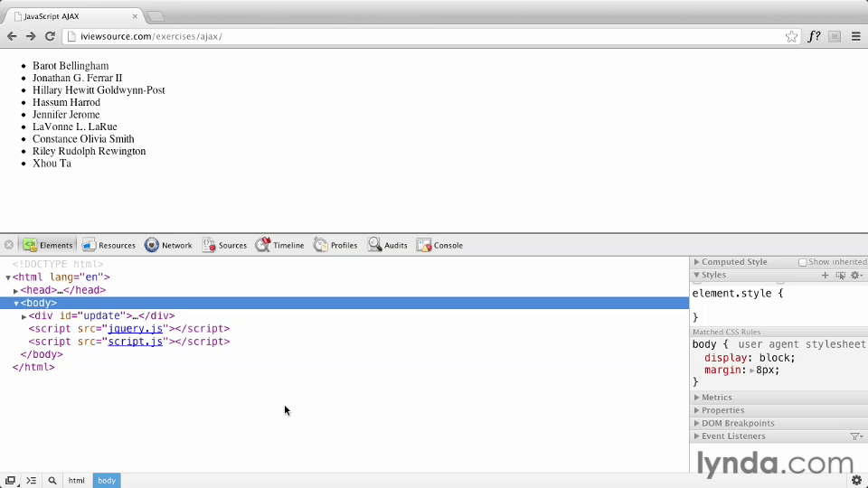868x488 pixels.
Task: Show the console drawer
Action: coord(31,480)
